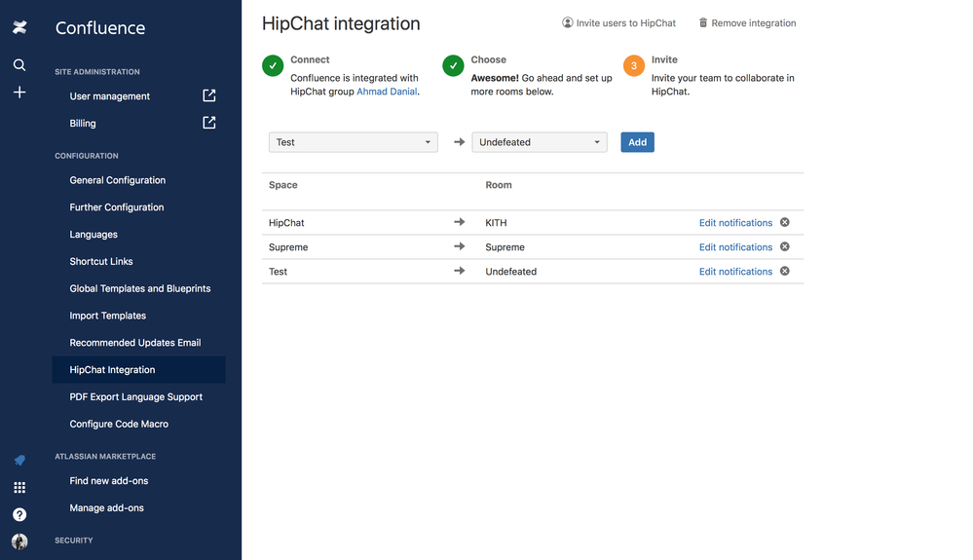
Task: Select HipChat Integration sidebar item
Action: (138, 370)
